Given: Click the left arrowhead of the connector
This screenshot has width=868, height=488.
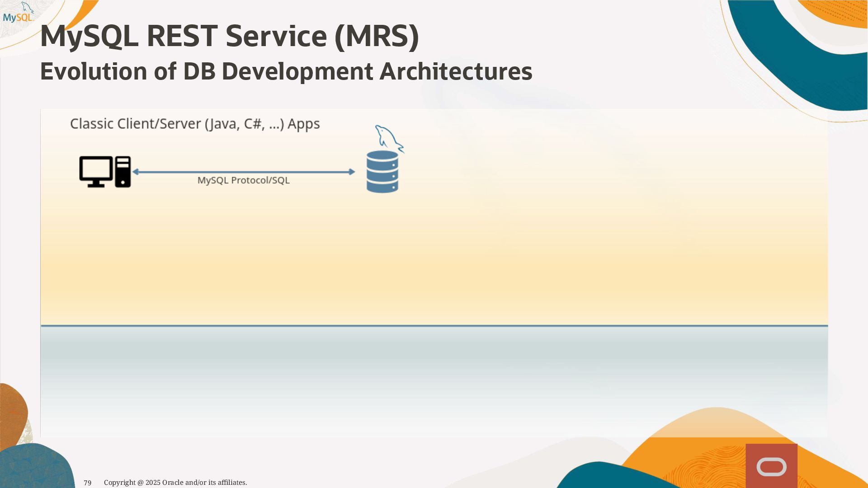Looking at the screenshot, I should pyautogui.click(x=135, y=172).
